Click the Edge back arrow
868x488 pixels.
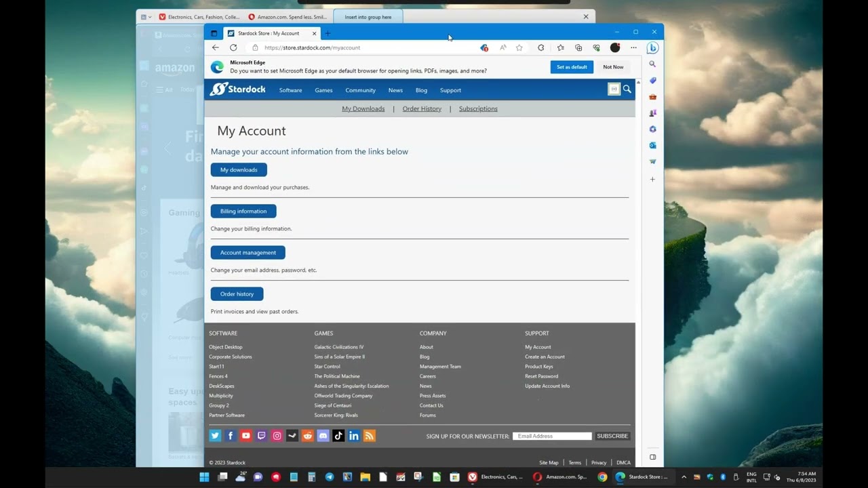215,47
